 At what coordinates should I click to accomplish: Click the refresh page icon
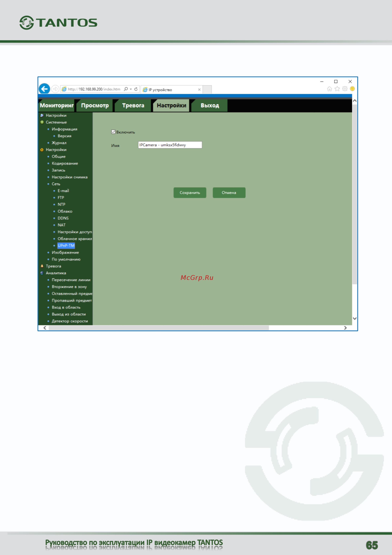[x=136, y=89]
